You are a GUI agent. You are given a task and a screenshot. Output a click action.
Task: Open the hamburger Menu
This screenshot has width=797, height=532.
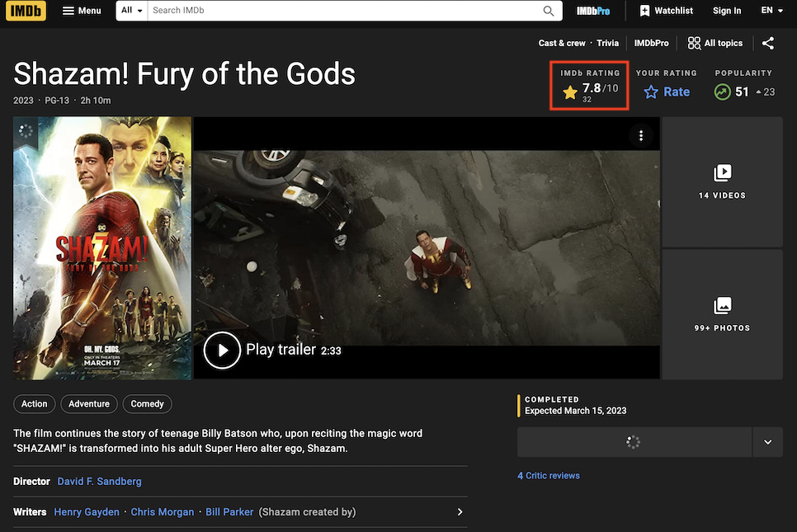tap(82, 11)
